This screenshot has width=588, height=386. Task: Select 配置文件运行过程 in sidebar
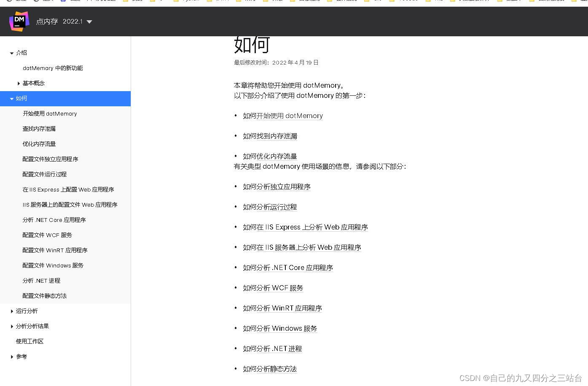[x=45, y=174]
